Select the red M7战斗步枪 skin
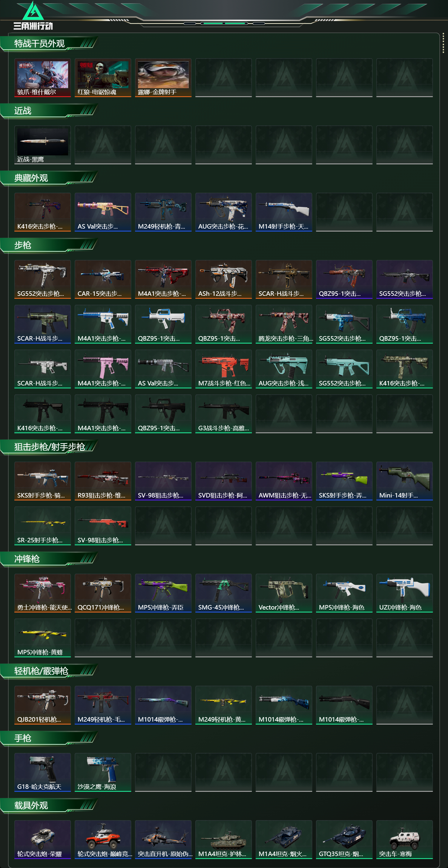The width and height of the screenshot is (448, 868). (x=223, y=369)
